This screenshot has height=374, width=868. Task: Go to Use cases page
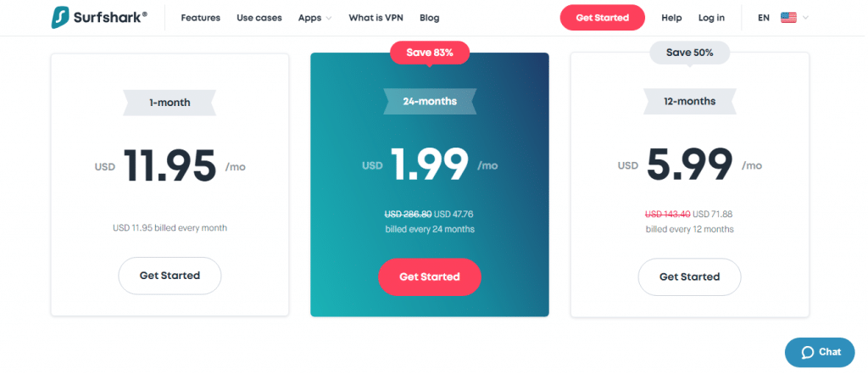[259, 18]
